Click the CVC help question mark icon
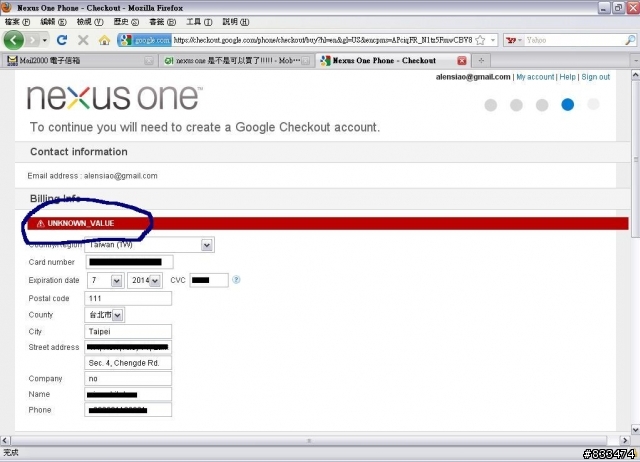Screen dimensions: 640x462 (x=236, y=280)
